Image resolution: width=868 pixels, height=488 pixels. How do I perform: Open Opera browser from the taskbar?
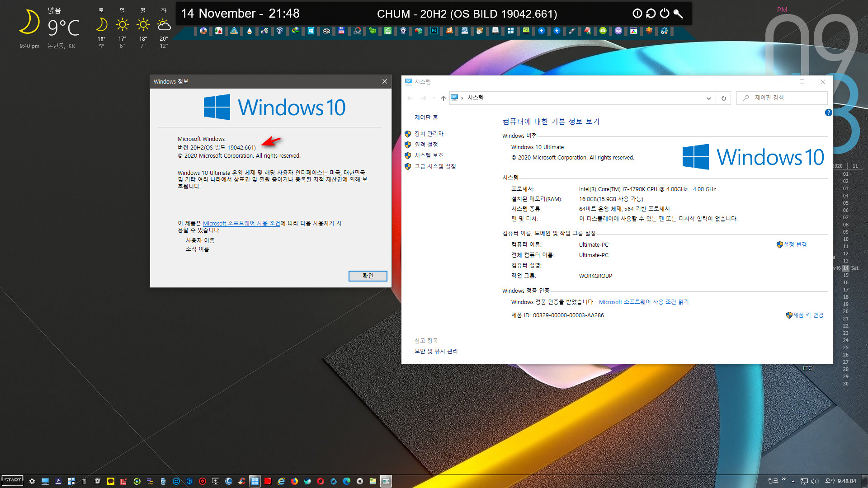[320, 481]
